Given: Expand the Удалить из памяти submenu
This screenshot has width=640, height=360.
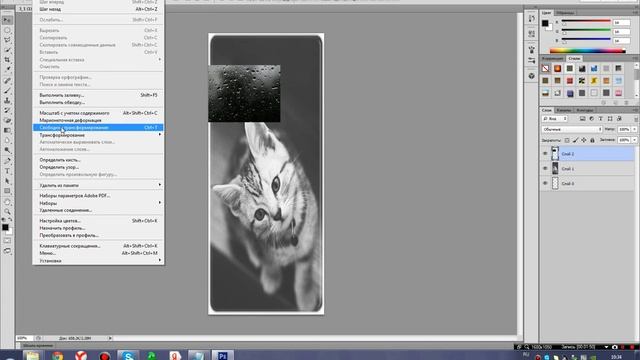Looking at the screenshot, I should click(98, 185).
